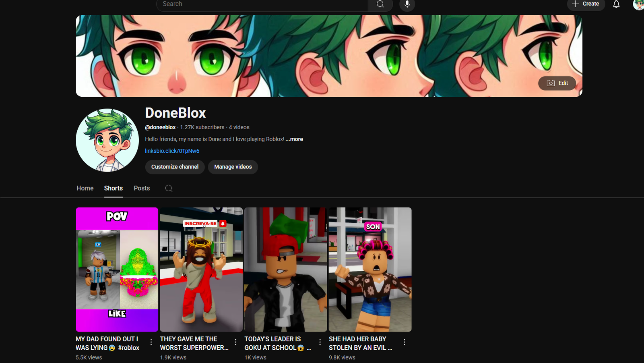644x363 pixels.
Task: Search within channel using magnifier icon
Action: [x=169, y=188]
